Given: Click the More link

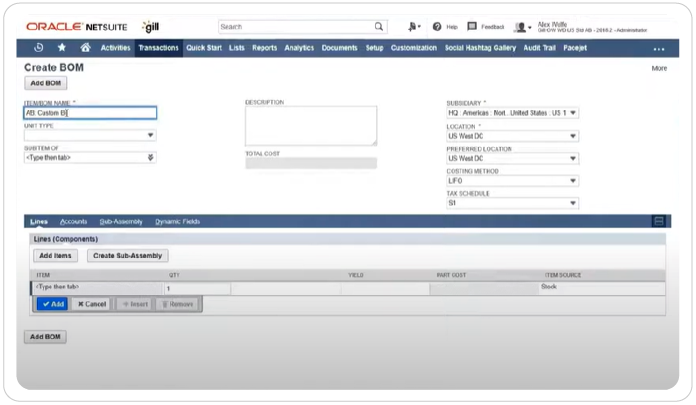Looking at the screenshot, I should (659, 68).
